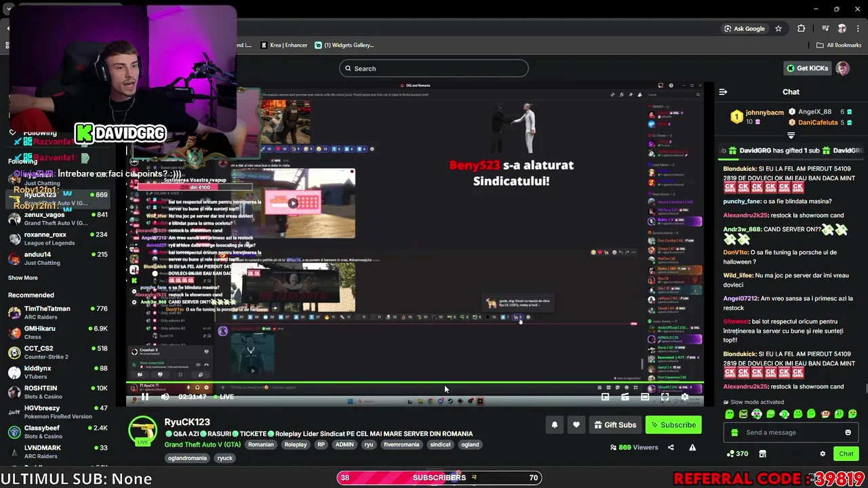Screen dimensions: 868x488
Task: Switch the player to theater mode
Action: point(645,397)
